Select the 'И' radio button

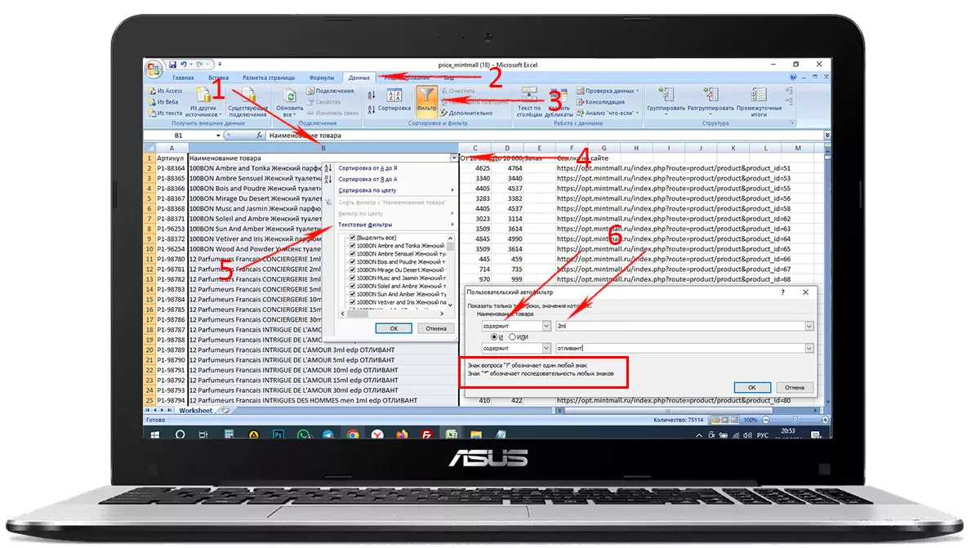click(x=492, y=336)
